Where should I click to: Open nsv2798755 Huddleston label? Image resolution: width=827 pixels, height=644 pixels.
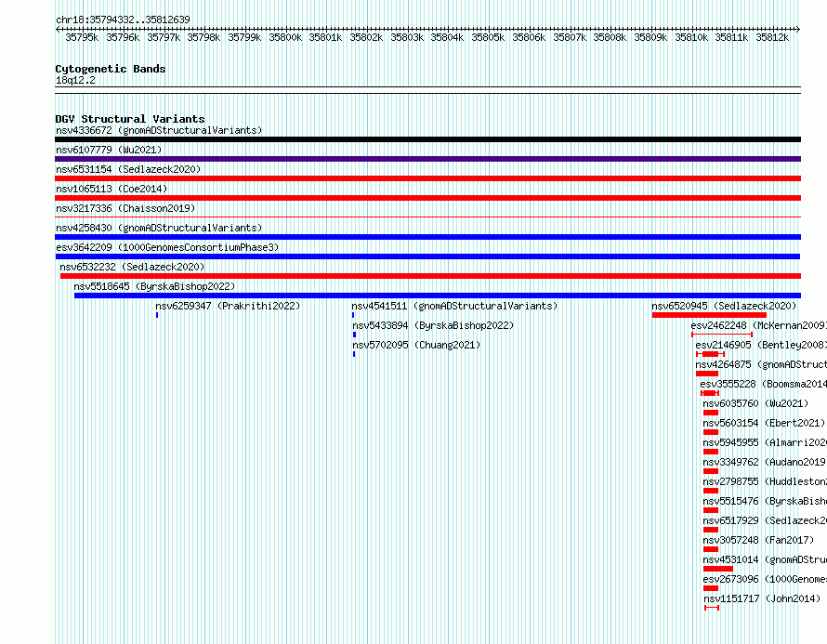click(765, 481)
